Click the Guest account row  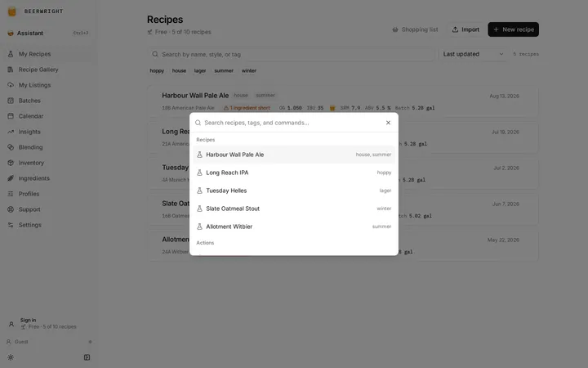[49, 342]
